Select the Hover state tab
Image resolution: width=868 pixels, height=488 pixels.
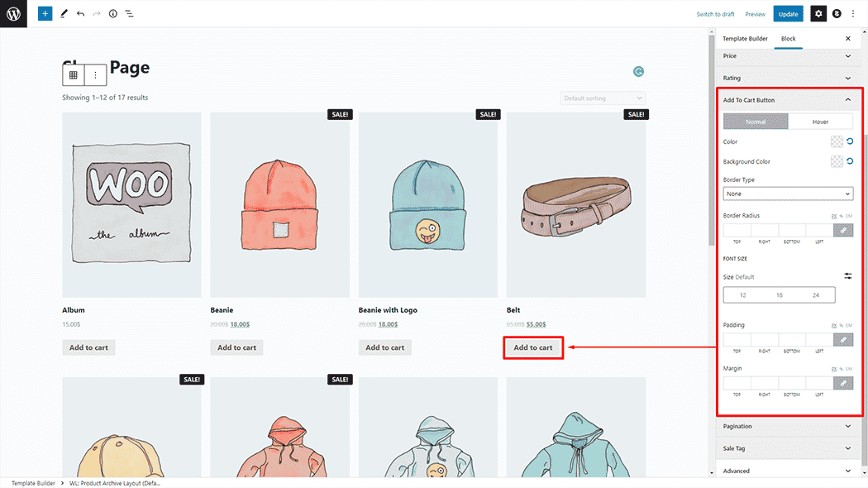[820, 122]
